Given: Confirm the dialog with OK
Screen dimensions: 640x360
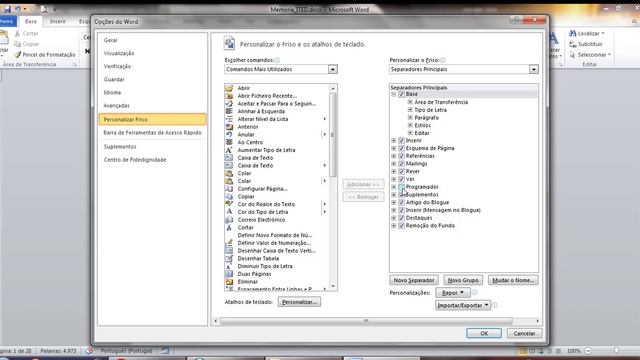Looking at the screenshot, I should (484, 333).
